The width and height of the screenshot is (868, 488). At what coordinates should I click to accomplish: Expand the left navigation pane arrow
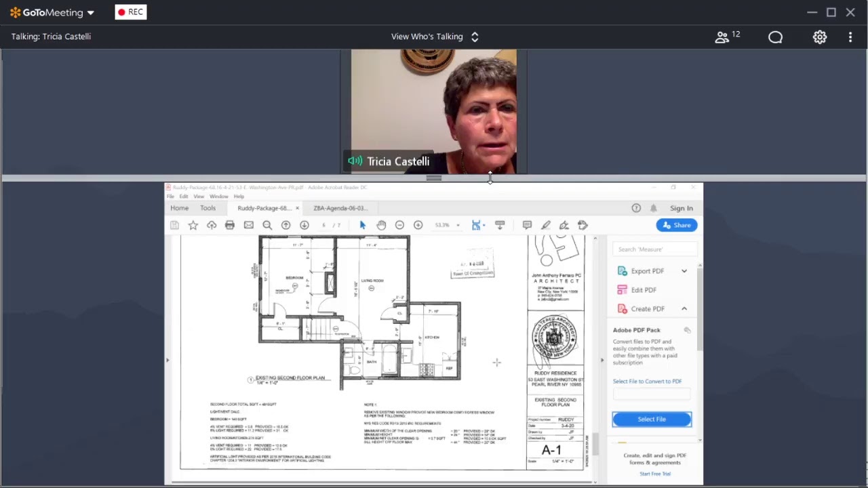(x=167, y=360)
